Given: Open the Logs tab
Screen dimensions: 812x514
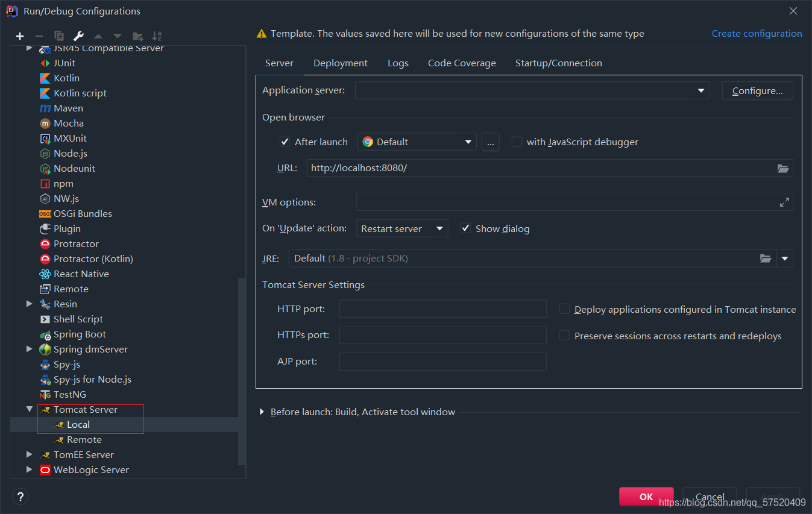Looking at the screenshot, I should click(398, 63).
